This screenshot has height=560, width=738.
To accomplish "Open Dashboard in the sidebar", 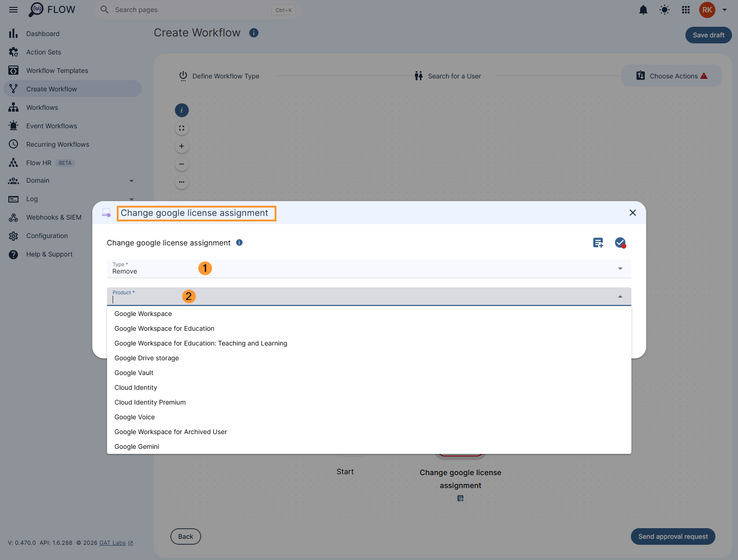I will (x=72, y=34).
